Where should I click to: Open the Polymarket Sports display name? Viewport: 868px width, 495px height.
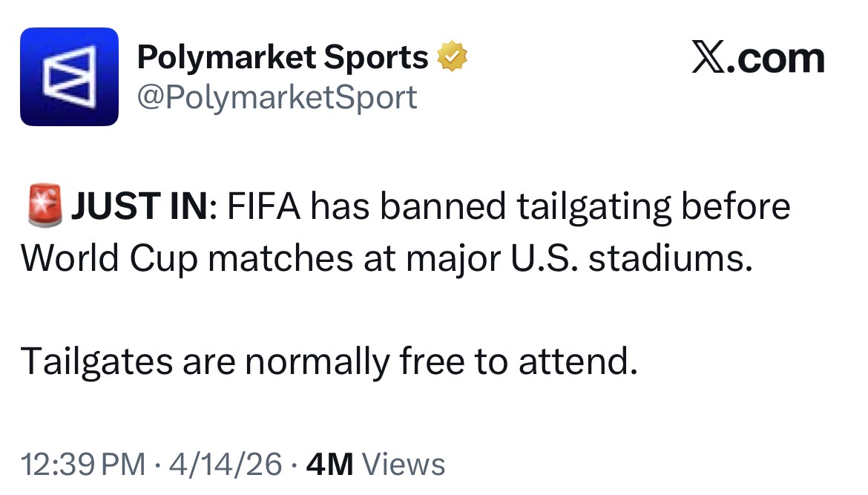tap(282, 57)
